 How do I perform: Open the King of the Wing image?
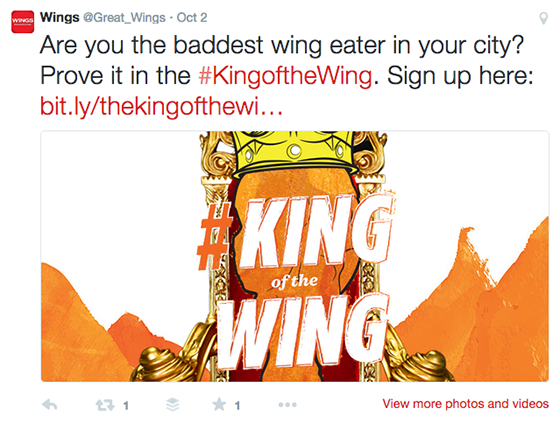295,256
